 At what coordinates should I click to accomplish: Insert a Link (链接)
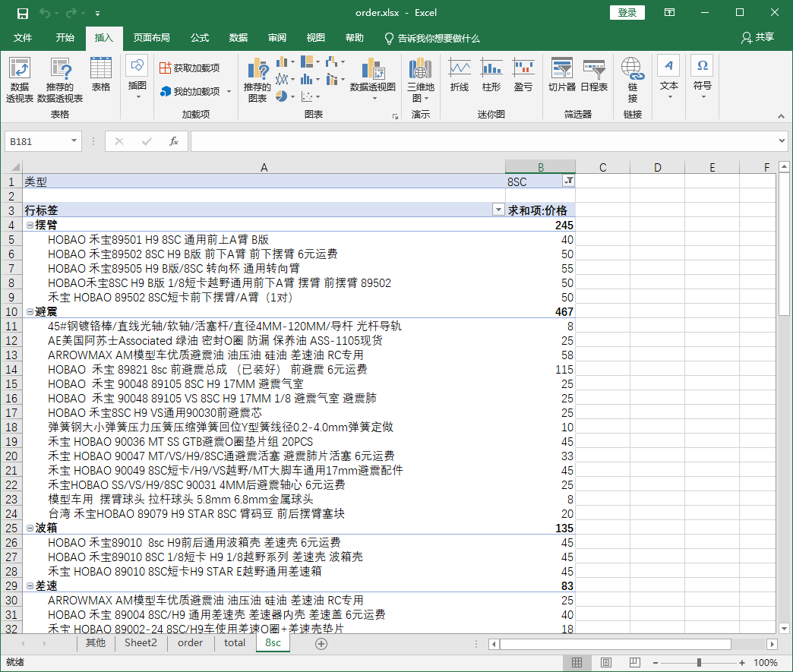[633, 80]
